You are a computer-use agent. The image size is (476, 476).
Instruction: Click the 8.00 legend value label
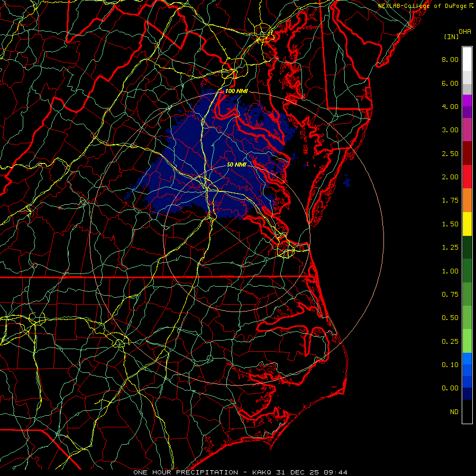coord(450,59)
